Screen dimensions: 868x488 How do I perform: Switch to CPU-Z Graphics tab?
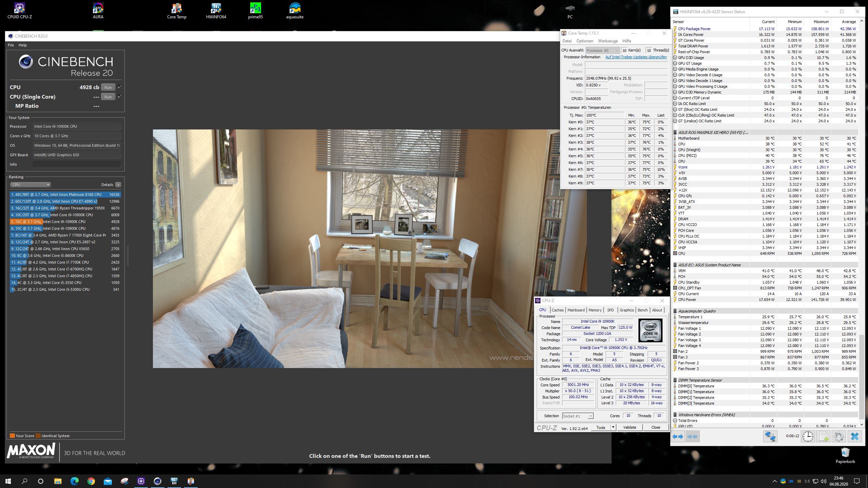point(626,310)
